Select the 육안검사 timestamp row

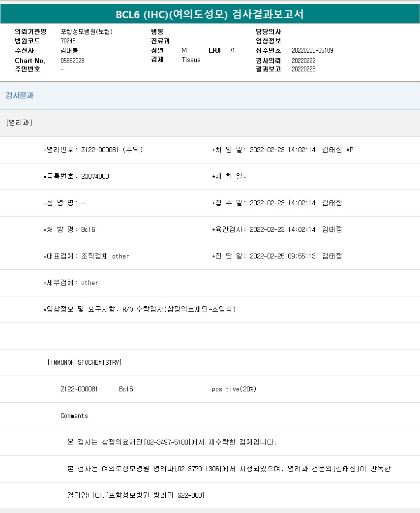pos(277,230)
